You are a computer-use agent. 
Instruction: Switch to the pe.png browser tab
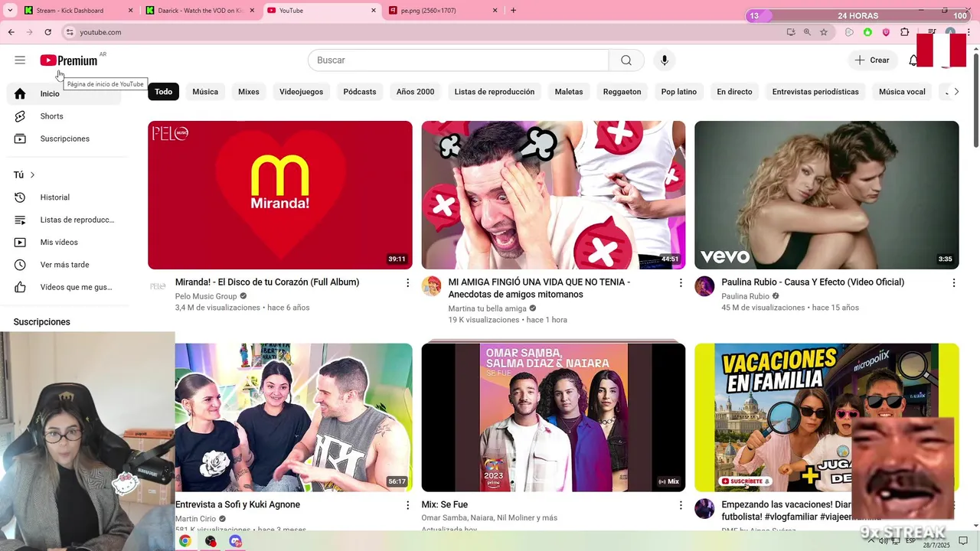point(444,11)
